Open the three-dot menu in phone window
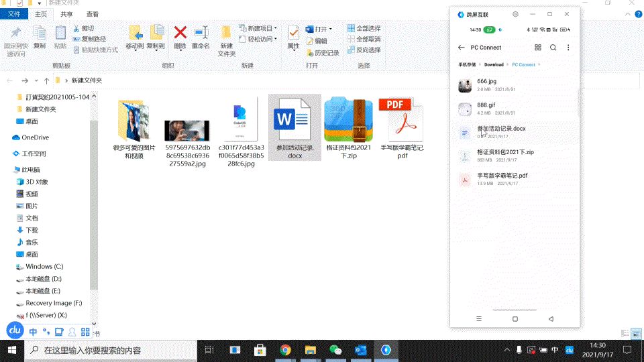Image resolution: width=644 pixels, height=362 pixels. point(568,48)
